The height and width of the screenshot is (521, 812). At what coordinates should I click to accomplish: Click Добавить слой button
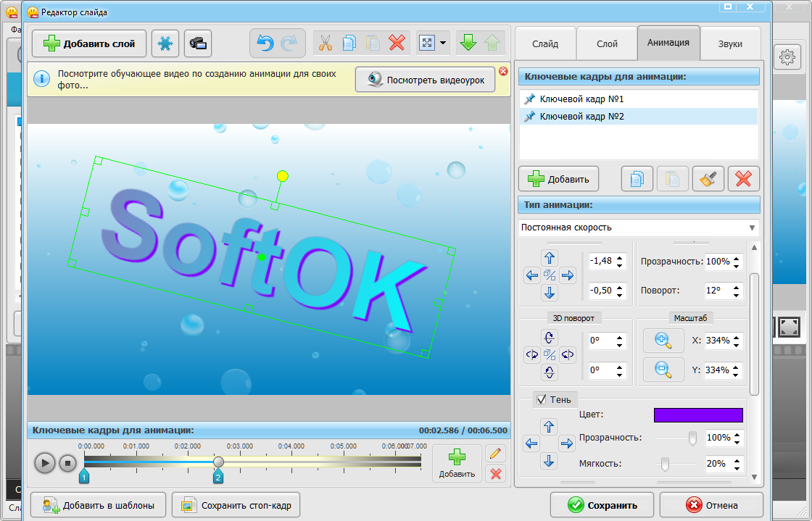(89, 43)
